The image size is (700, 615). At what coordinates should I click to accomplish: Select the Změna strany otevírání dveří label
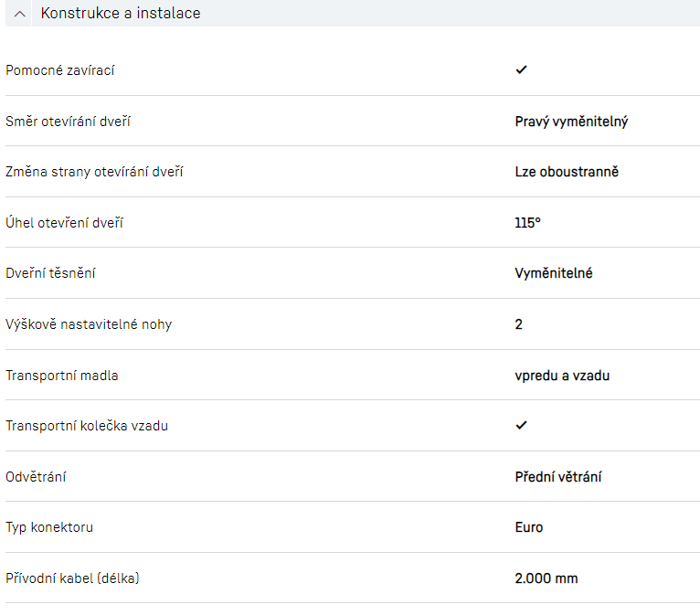[94, 172]
